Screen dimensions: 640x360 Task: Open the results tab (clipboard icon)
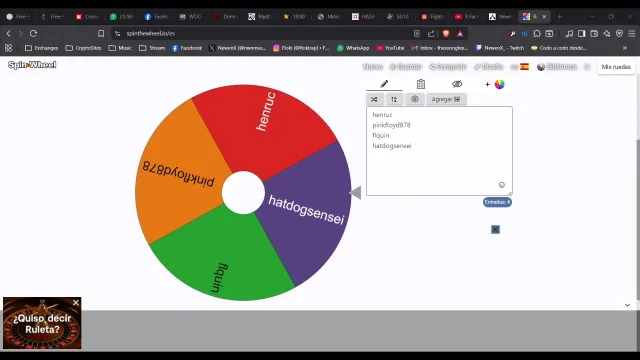421,84
